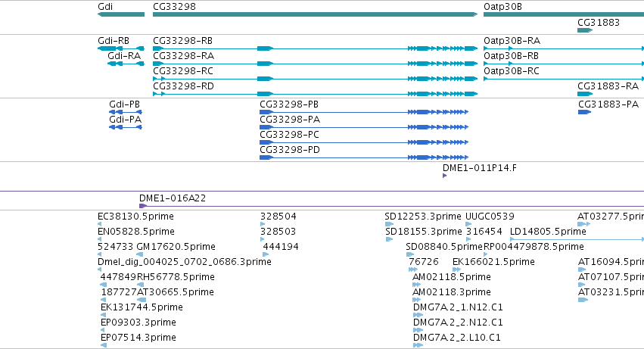
Task: Open the Gdi-RA transcript label
Action: click(x=124, y=56)
